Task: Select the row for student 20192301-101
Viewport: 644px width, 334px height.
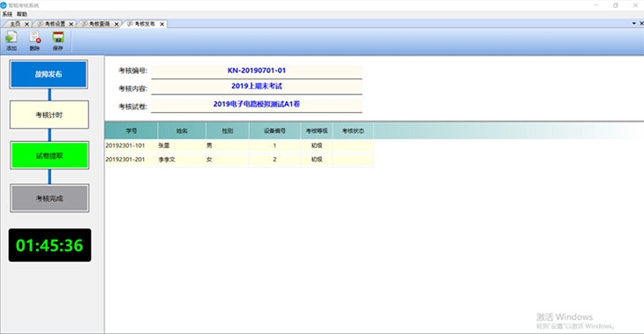Action: (x=239, y=145)
